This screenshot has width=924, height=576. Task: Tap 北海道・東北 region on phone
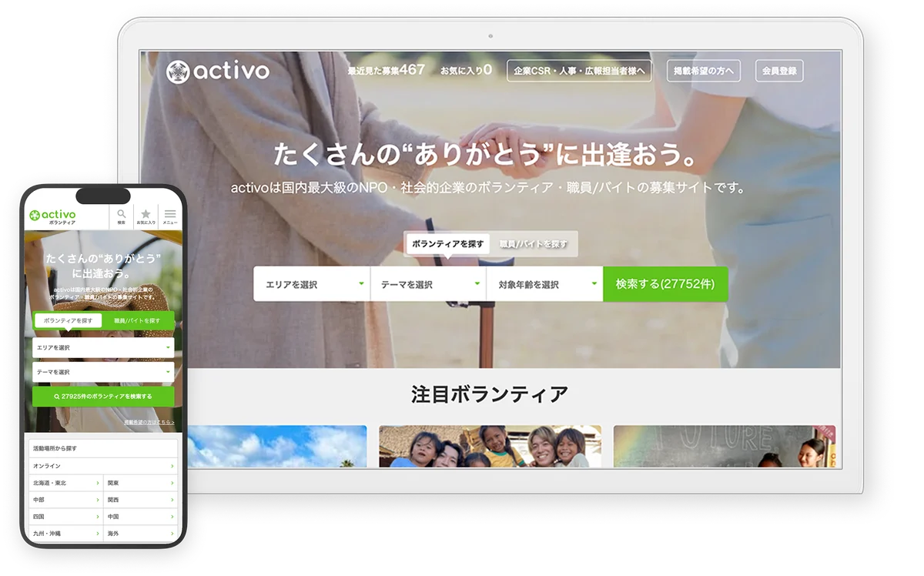click(x=65, y=483)
